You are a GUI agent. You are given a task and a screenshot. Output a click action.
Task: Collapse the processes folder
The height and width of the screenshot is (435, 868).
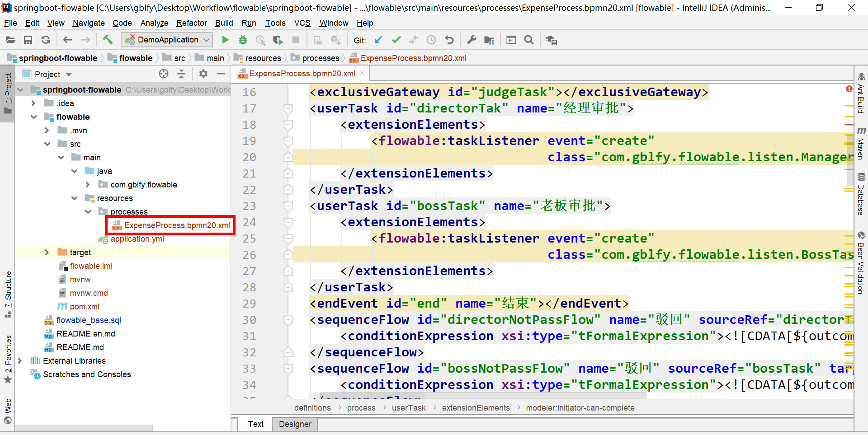(88, 212)
